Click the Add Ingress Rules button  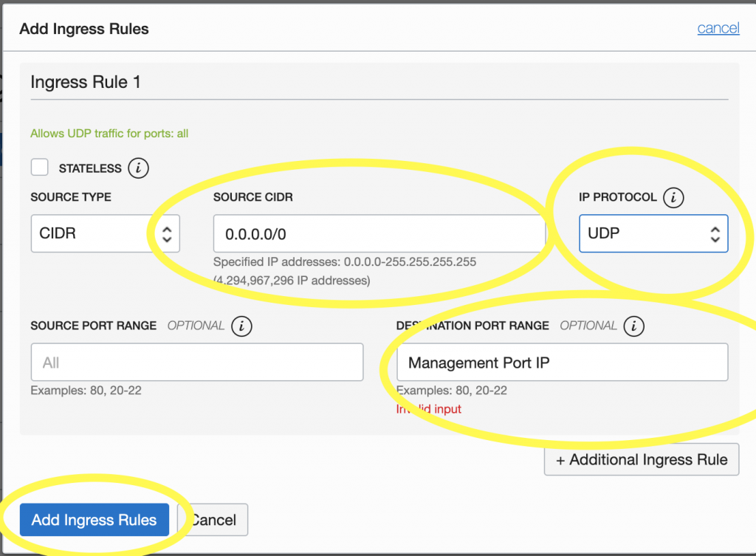coord(94,520)
